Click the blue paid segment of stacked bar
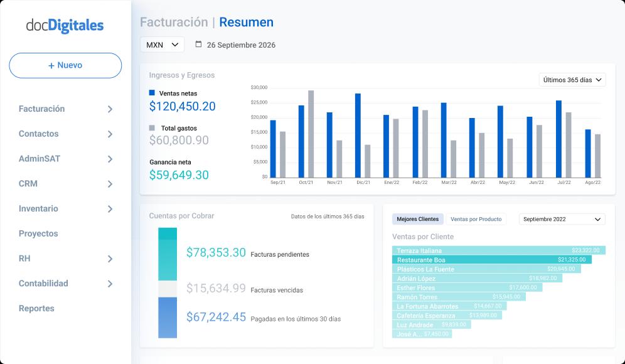Screen dimensions: 625x364 pos(168,318)
